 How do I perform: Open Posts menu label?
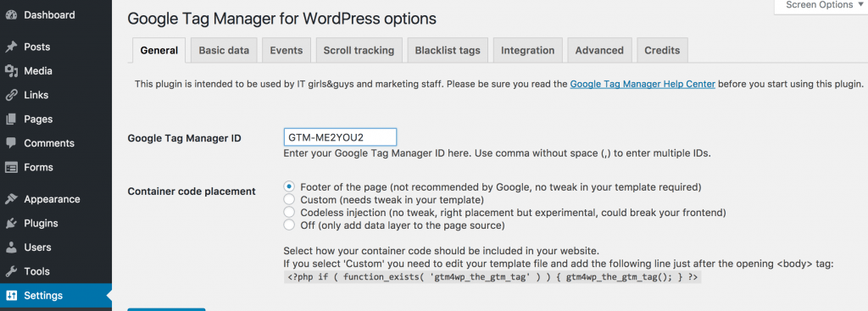click(x=37, y=47)
